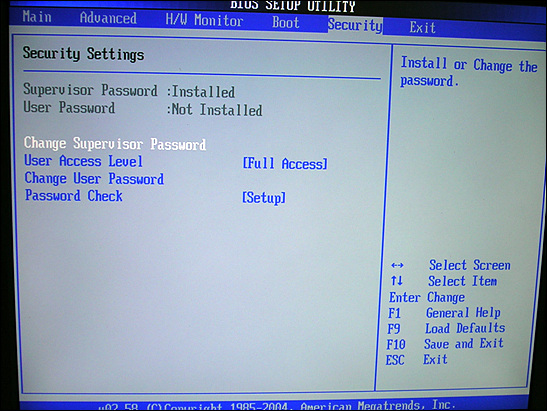Open the Setup value for Password Check
547x411 pixels.
coord(264,198)
